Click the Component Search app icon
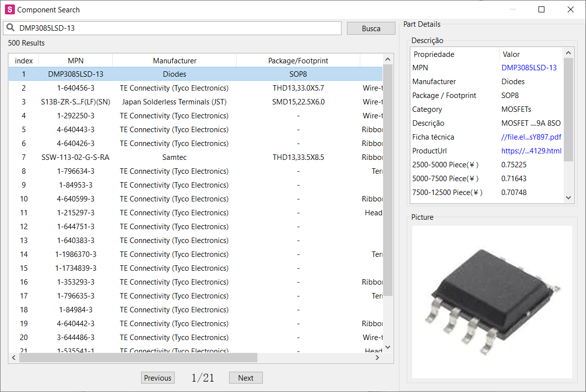Viewport: 586px width, 392px height. (10, 10)
